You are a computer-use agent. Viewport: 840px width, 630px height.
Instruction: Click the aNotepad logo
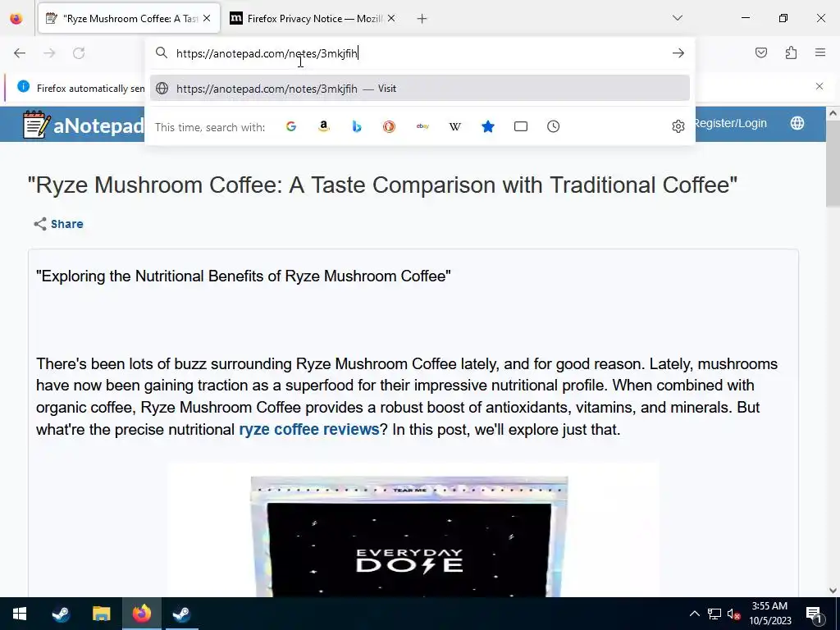pos(84,125)
